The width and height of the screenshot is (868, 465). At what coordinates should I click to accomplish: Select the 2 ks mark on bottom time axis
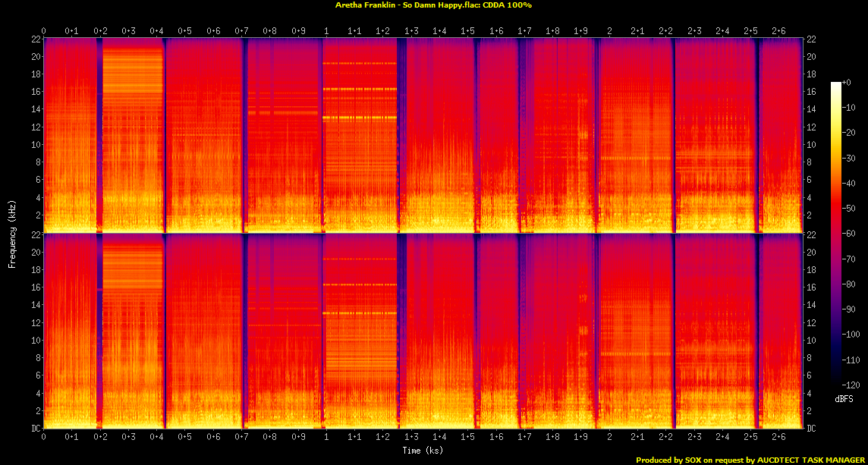(x=609, y=438)
